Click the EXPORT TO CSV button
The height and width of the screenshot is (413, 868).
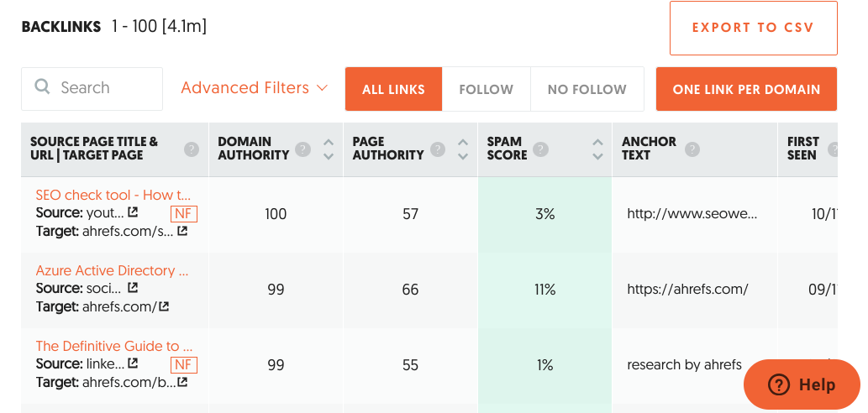point(754,29)
